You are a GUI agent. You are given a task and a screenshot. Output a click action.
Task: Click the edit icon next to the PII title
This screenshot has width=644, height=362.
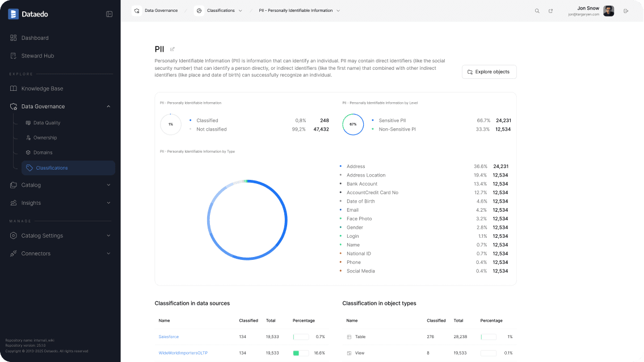[172, 49]
